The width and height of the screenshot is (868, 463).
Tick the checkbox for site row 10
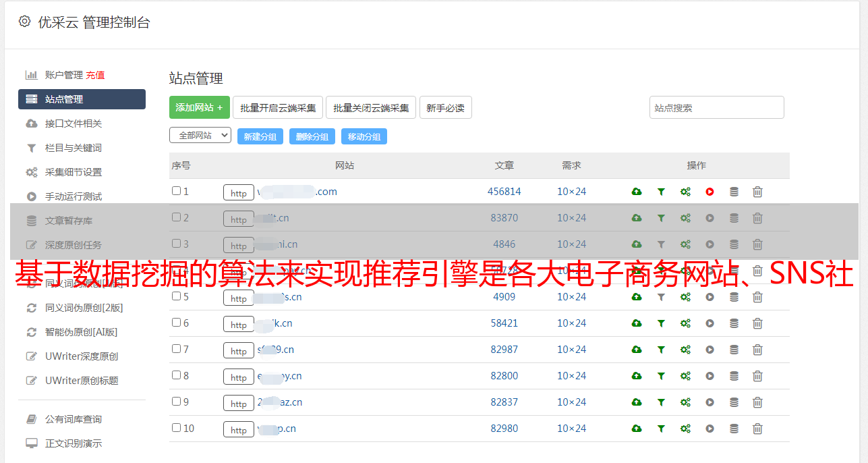click(176, 428)
